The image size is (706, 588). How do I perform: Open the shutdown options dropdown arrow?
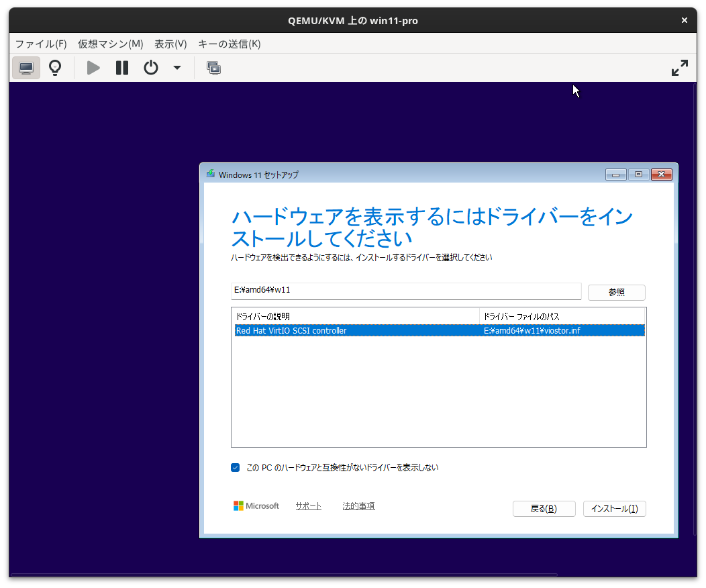point(176,67)
